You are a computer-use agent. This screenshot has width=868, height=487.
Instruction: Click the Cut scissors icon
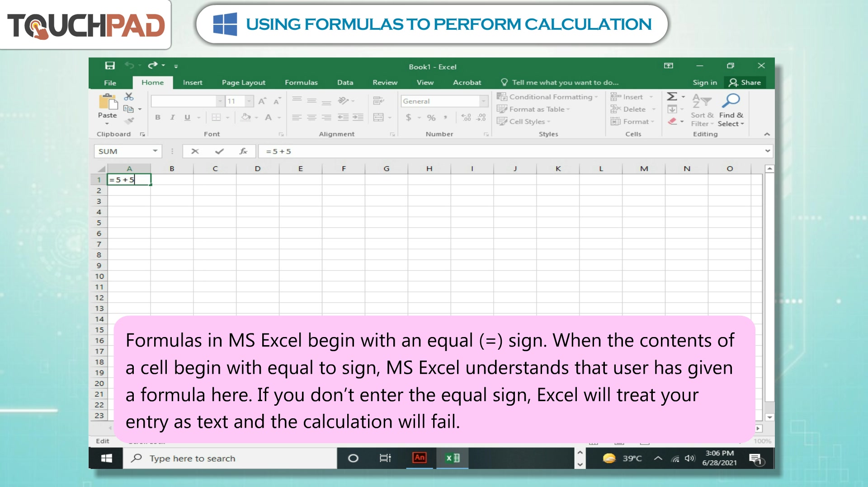click(x=129, y=97)
